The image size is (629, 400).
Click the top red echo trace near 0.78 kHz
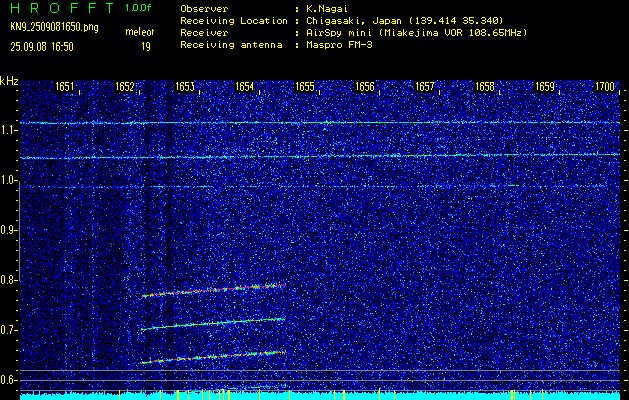point(213,290)
